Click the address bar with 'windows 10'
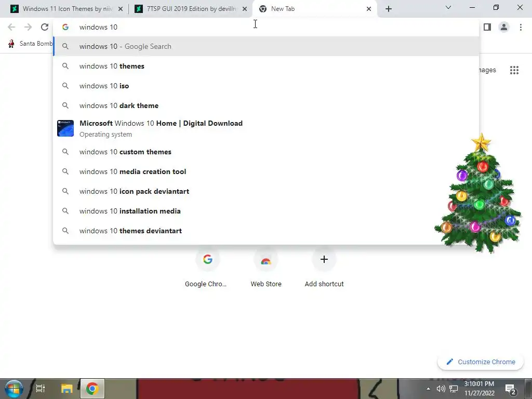The image size is (532, 399). click(x=266, y=27)
